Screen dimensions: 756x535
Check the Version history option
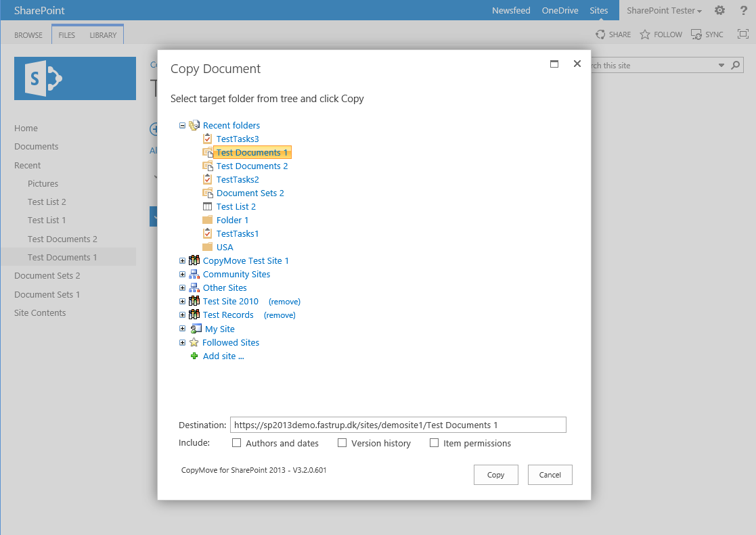point(342,442)
